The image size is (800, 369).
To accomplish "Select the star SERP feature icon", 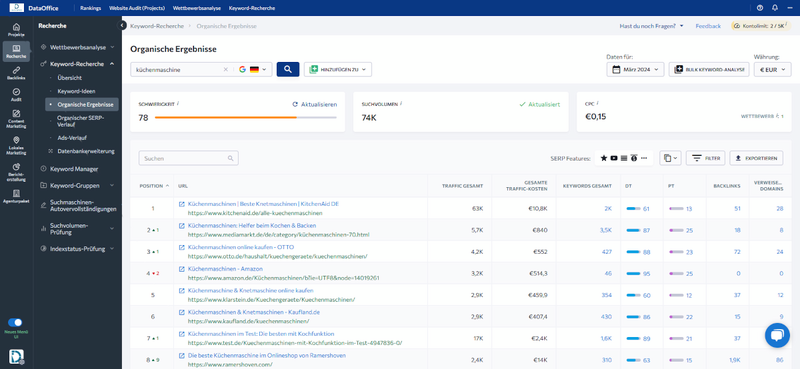I will coord(604,158).
